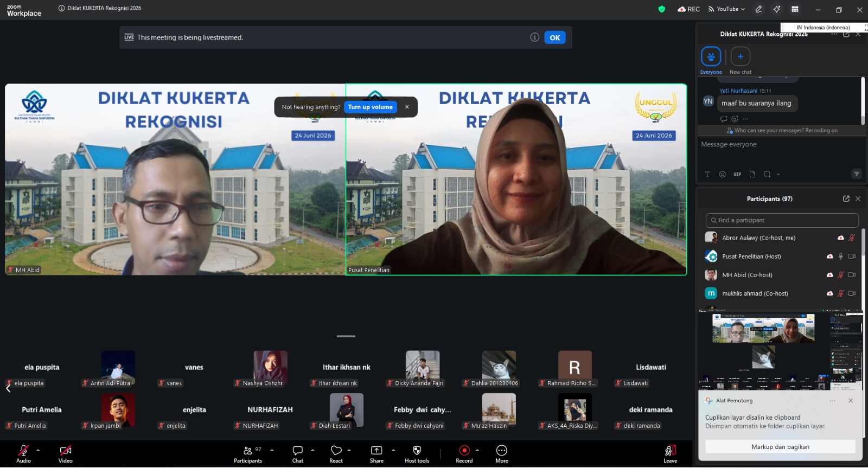Toggle MH Abid microphone in list
868x468 pixels.
coord(841,275)
